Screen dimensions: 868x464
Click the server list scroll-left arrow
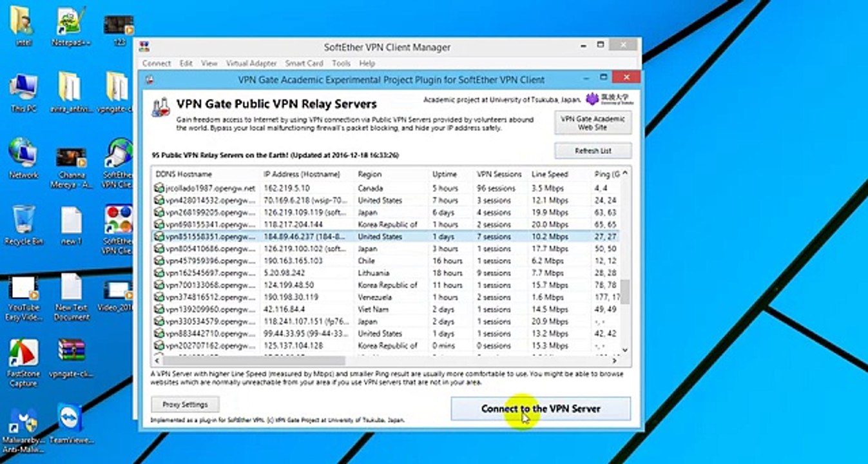click(156, 361)
